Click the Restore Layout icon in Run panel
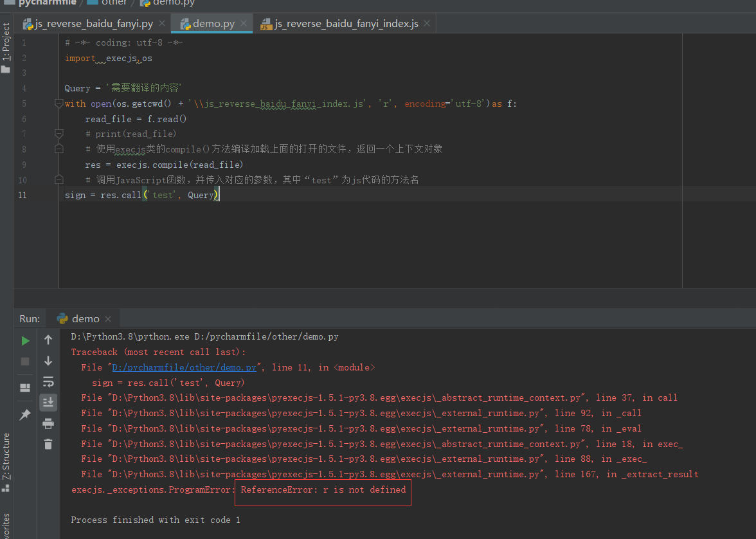Screen dimensions: 756x539 coord(25,387)
